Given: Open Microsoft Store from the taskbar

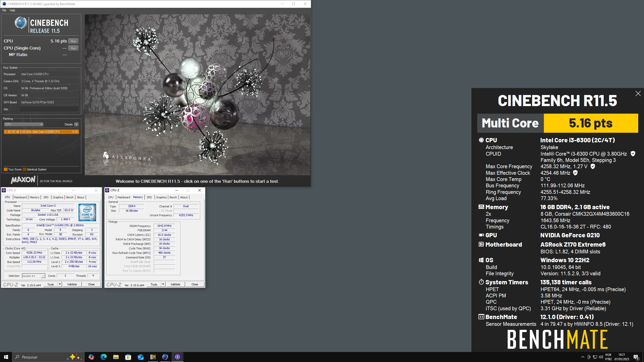Looking at the screenshot, I should 128,357.
